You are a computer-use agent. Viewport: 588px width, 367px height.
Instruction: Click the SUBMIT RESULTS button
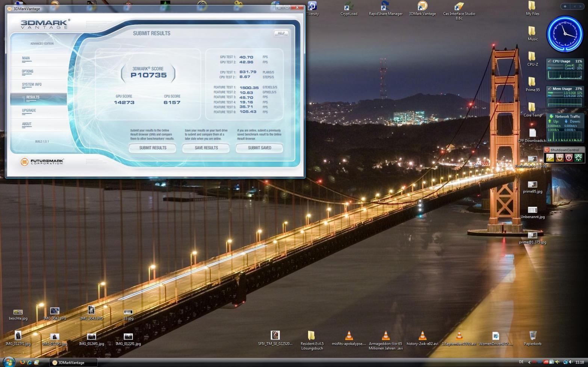point(153,148)
